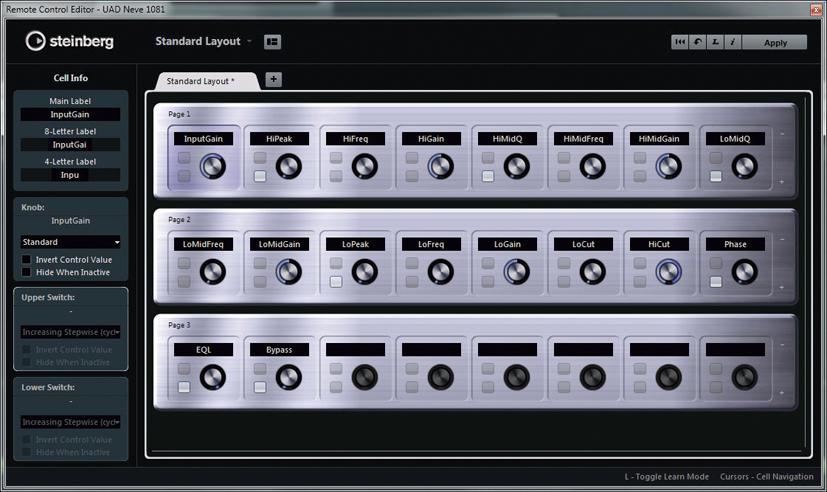This screenshot has width=827, height=492.
Task: Click the Apply button
Action: [775, 42]
